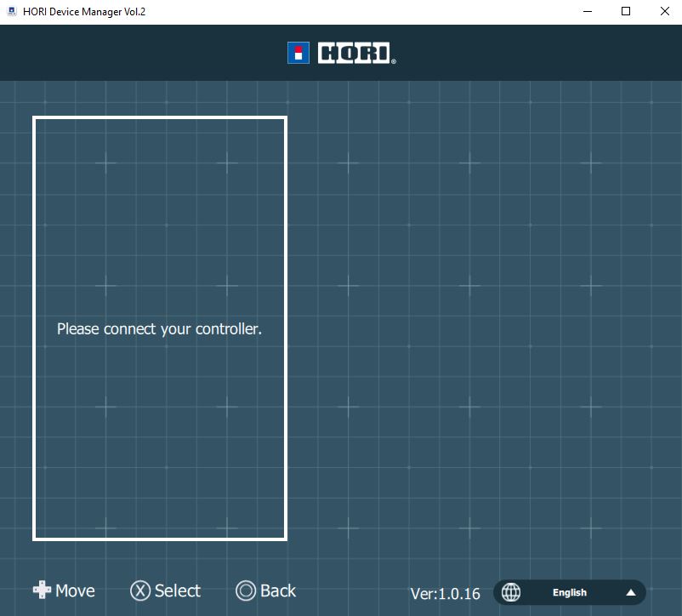Close the HORI Device Manager window
682x616 pixels.
pos(664,12)
